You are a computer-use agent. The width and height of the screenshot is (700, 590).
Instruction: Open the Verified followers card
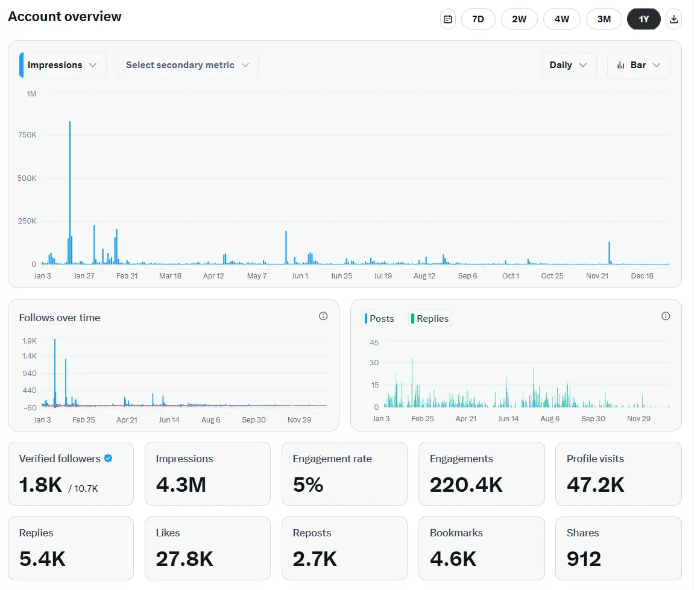71,474
